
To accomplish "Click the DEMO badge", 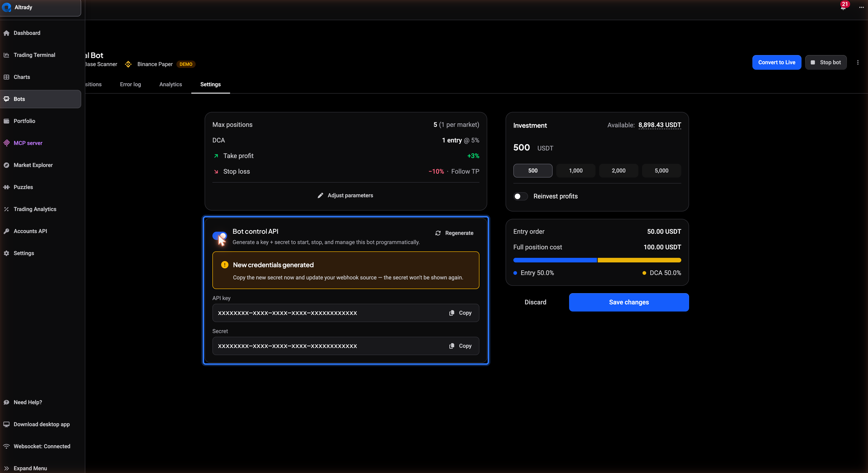I will [186, 64].
